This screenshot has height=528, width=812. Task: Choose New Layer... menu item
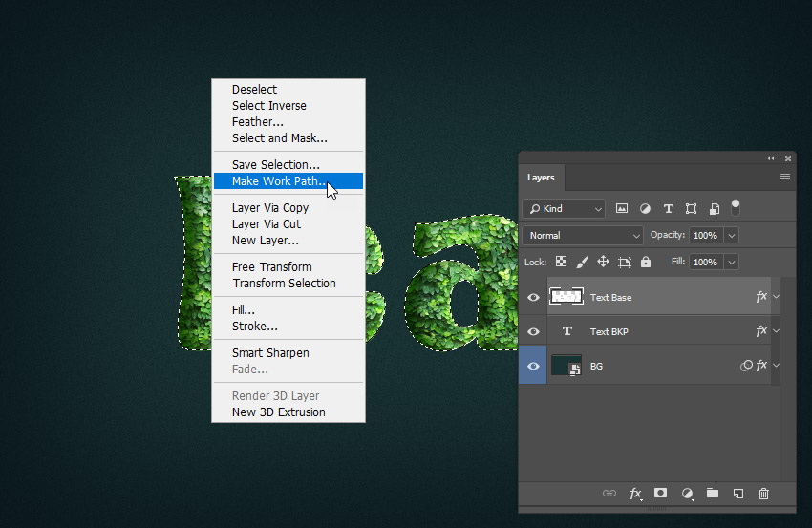coord(288,241)
